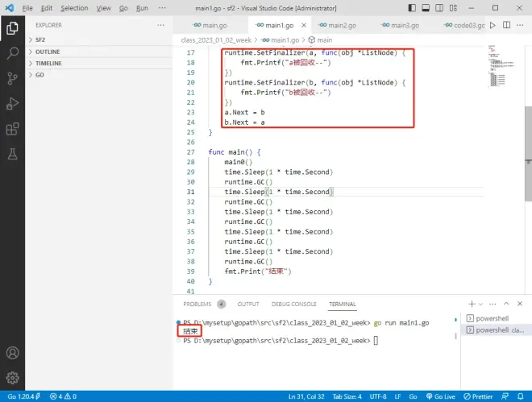Image resolution: width=532 pixels, height=402 pixels.
Task: Click Prettier status bar item
Action: coord(478,396)
